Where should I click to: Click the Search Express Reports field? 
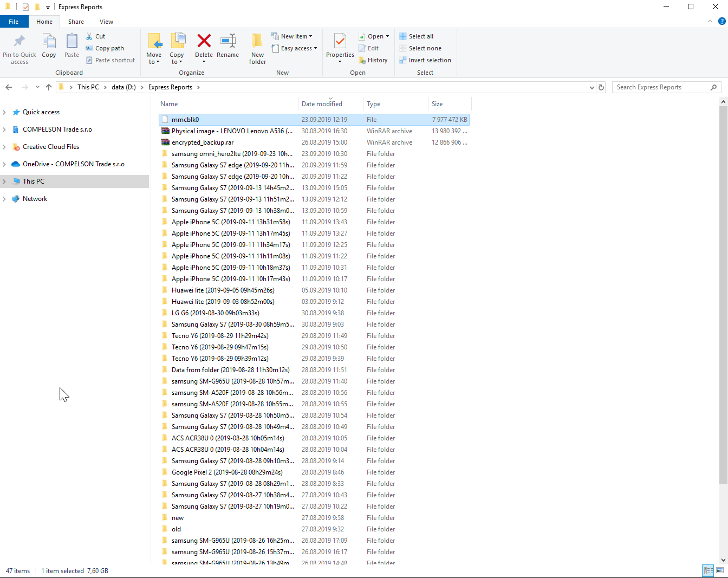(661, 87)
